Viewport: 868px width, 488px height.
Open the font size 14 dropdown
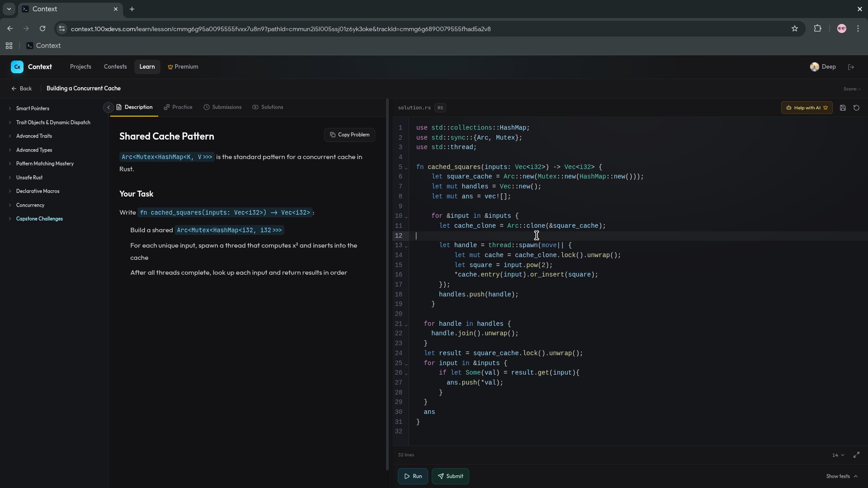(838, 455)
